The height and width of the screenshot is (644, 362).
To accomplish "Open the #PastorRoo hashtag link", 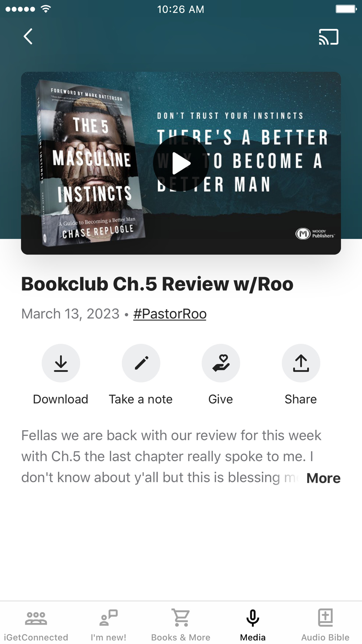I will click(170, 314).
